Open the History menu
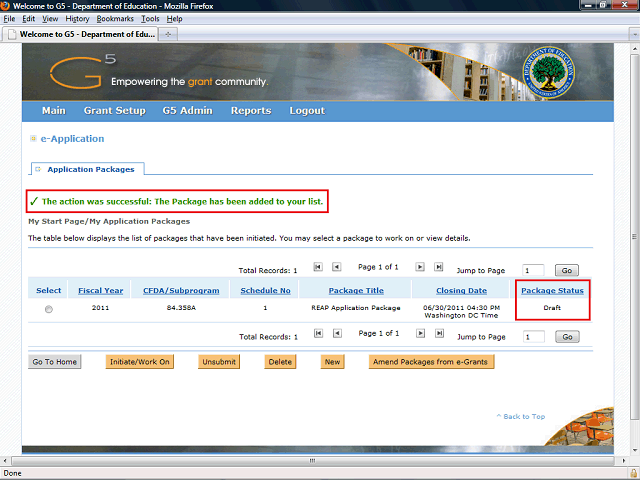The height and width of the screenshot is (480, 640). (x=77, y=19)
